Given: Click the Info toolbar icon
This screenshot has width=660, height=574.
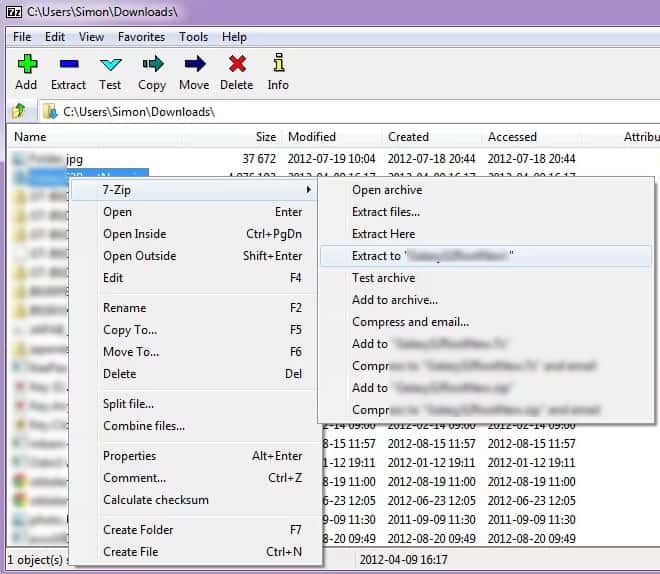Looking at the screenshot, I should point(278,63).
